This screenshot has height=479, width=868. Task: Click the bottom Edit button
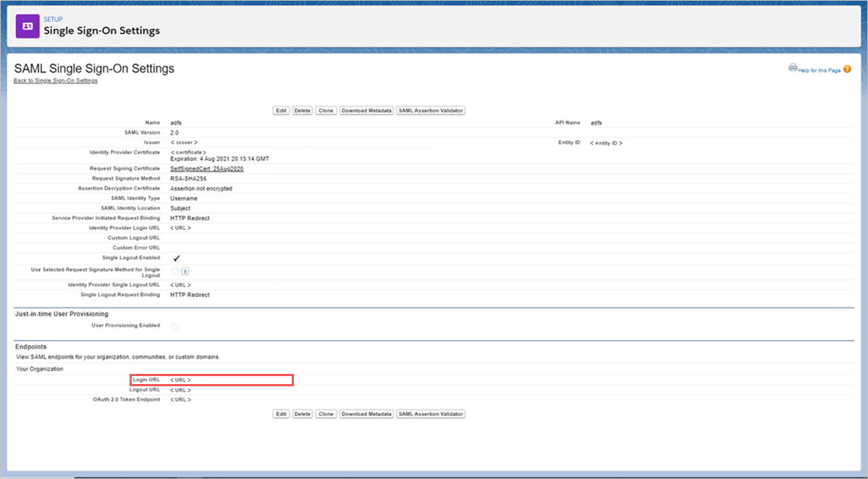coord(280,414)
